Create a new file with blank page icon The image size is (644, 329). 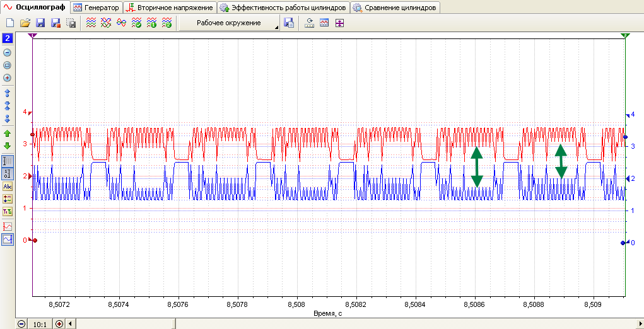click(10, 23)
